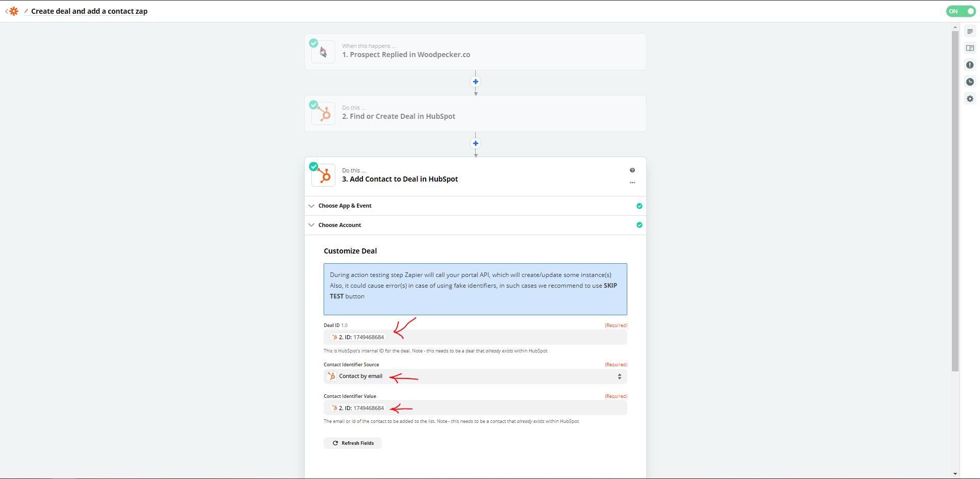Click scrollbar down arrow
The width and height of the screenshot is (980, 479).
(955, 474)
